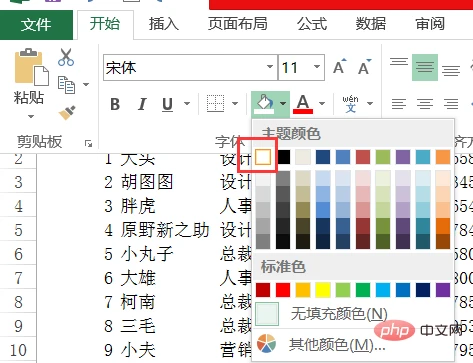Pick the standard yellow color swatch
The height and width of the screenshot is (363, 473).
pyautogui.click(x=323, y=290)
